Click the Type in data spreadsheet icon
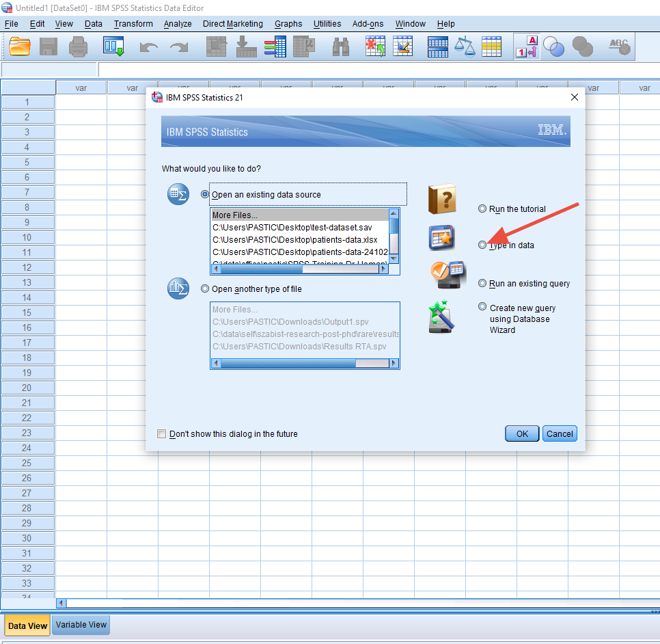This screenshot has width=660, height=644. 442,237
